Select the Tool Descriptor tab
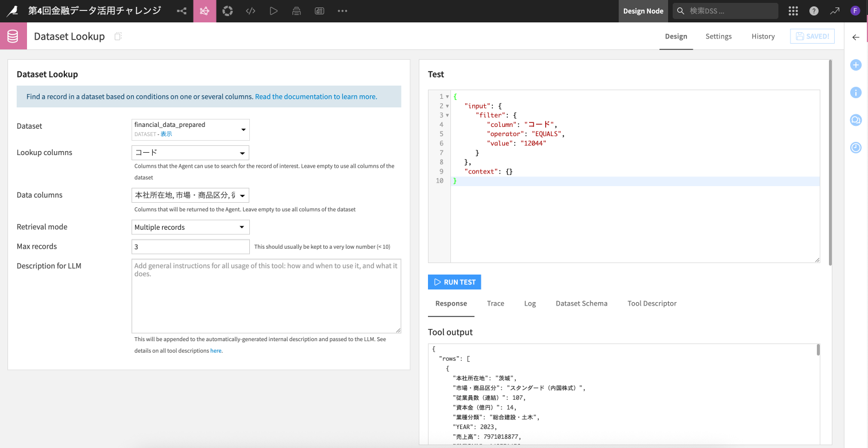Screen dimensions: 868x448 [x=652, y=303]
